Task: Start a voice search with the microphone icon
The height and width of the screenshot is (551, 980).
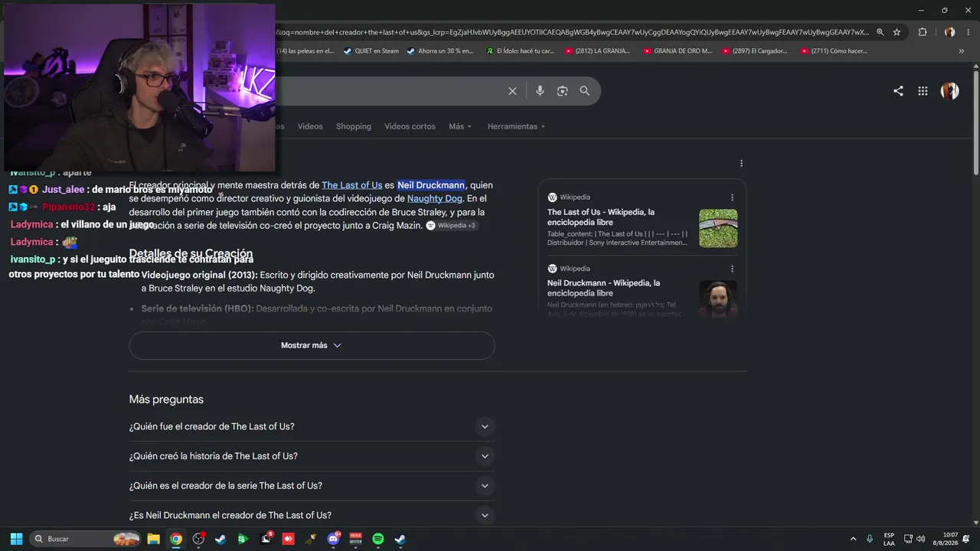Action: point(540,91)
